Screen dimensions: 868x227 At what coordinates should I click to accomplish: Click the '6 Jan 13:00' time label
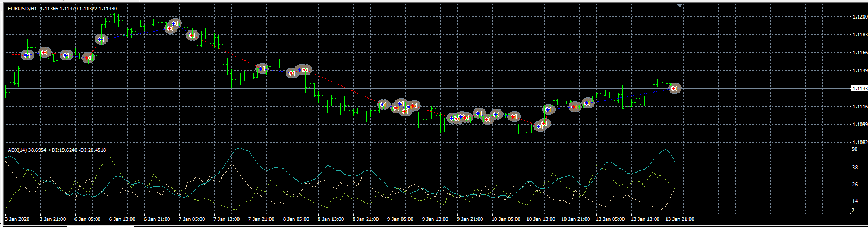click(x=122, y=219)
